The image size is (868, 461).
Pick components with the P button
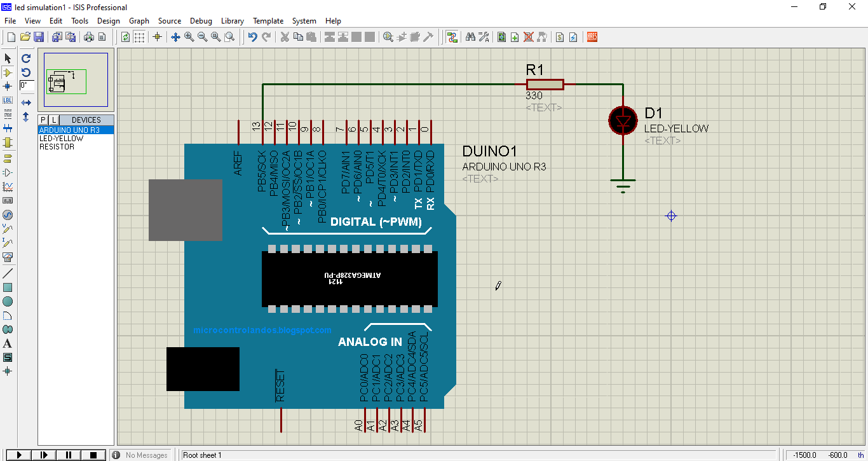point(43,119)
